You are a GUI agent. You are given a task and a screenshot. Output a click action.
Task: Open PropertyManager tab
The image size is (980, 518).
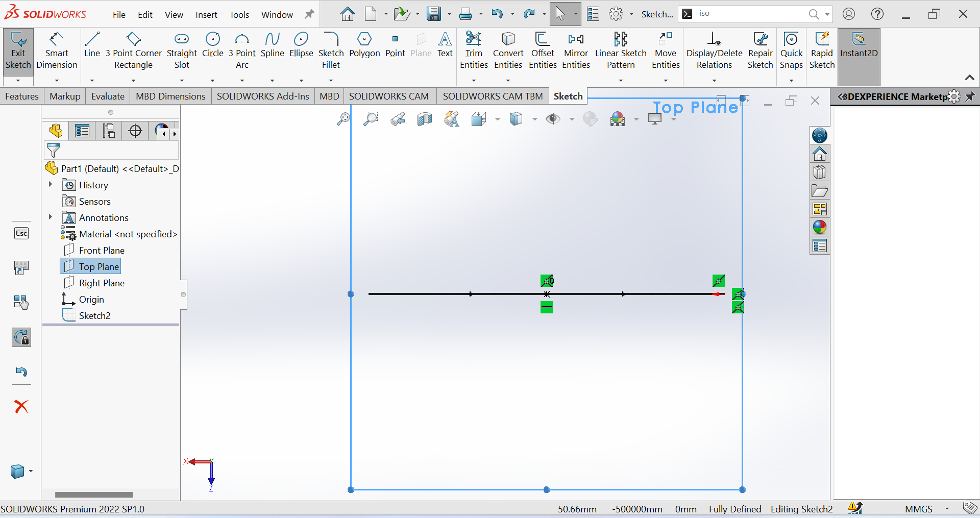tap(82, 131)
